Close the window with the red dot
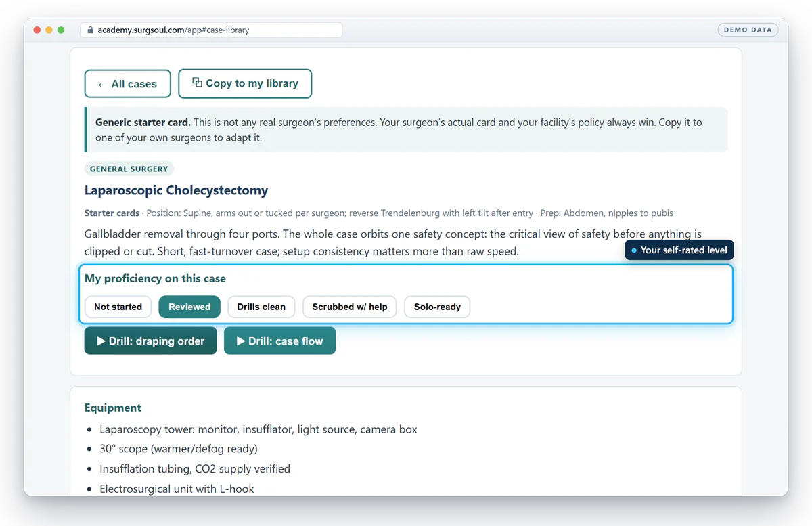Screen dimensions: 812x526 point(37,30)
